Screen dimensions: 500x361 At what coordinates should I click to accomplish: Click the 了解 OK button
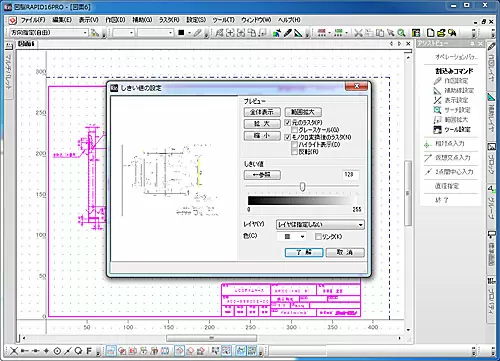(x=304, y=252)
